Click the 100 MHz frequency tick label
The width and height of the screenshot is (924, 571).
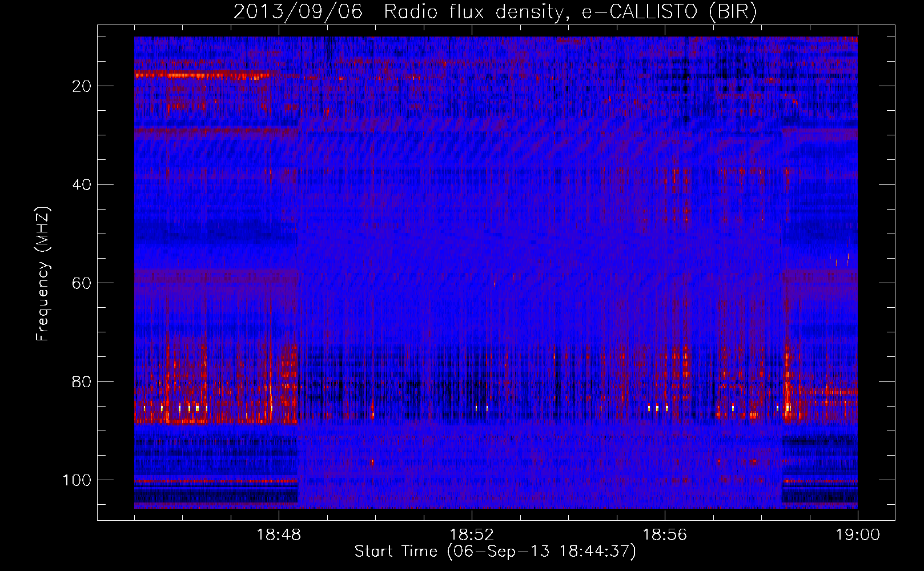(77, 480)
